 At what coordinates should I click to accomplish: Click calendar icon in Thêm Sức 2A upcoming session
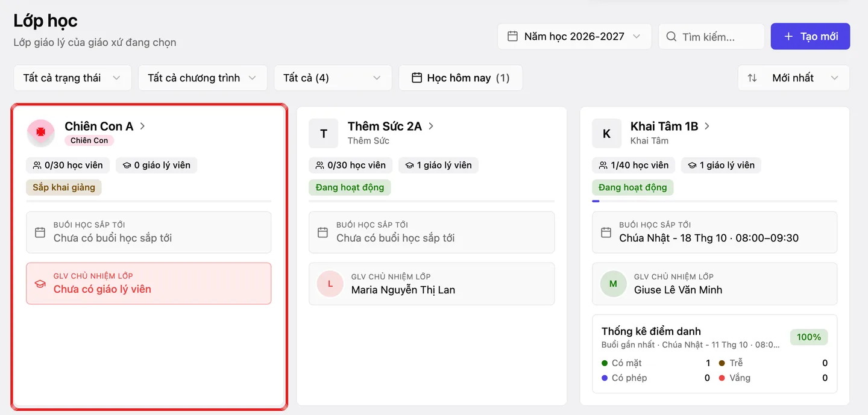(323, 232)
